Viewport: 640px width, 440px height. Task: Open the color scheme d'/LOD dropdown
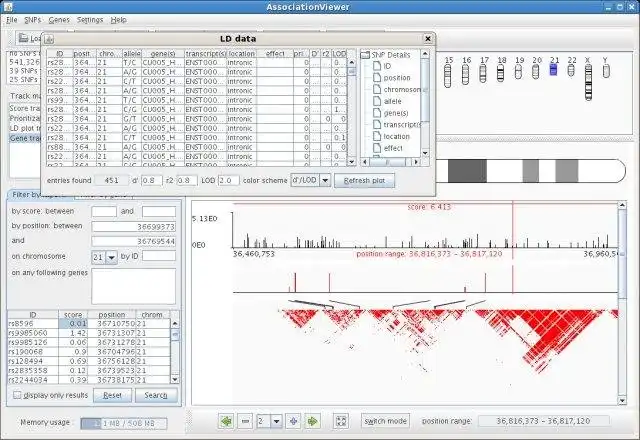pos(325,180)
